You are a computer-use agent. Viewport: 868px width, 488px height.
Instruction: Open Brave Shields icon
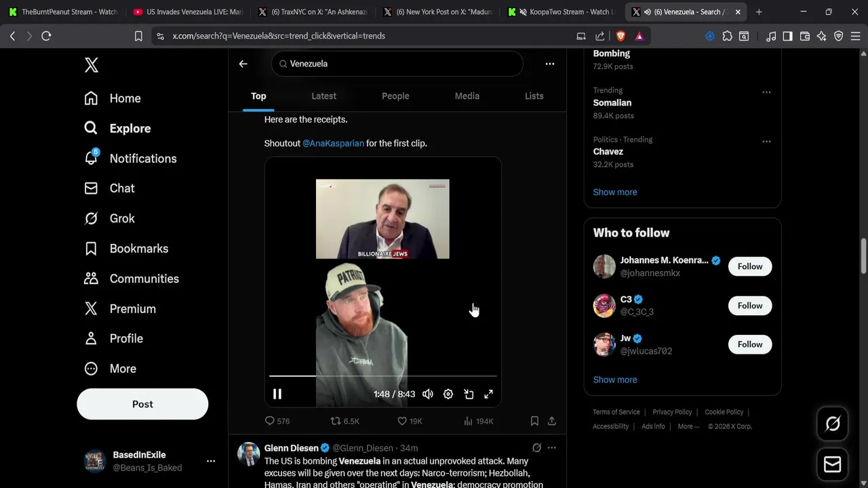620,36
